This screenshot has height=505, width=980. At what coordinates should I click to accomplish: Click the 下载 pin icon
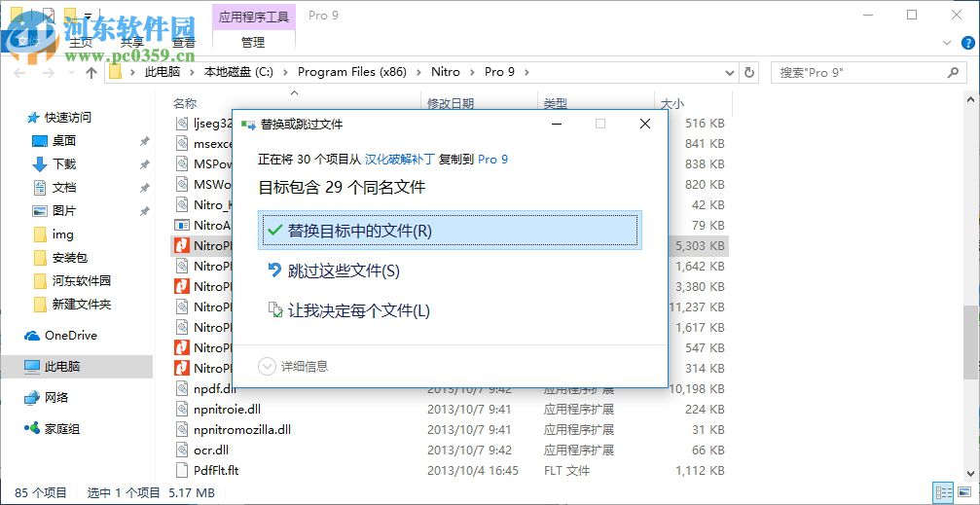(x=144, y=164)
